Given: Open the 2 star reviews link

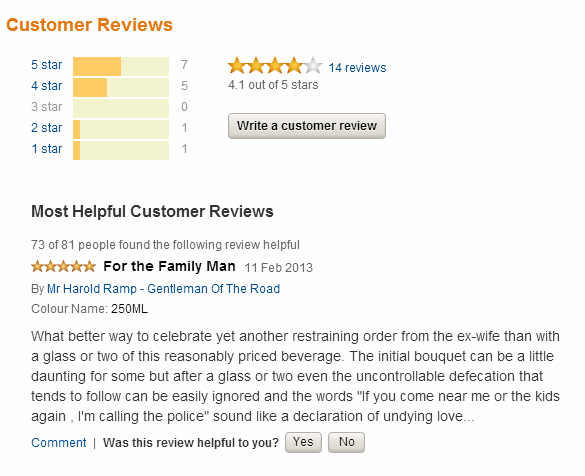Looking at the screenshot, I should click(46, 128).
